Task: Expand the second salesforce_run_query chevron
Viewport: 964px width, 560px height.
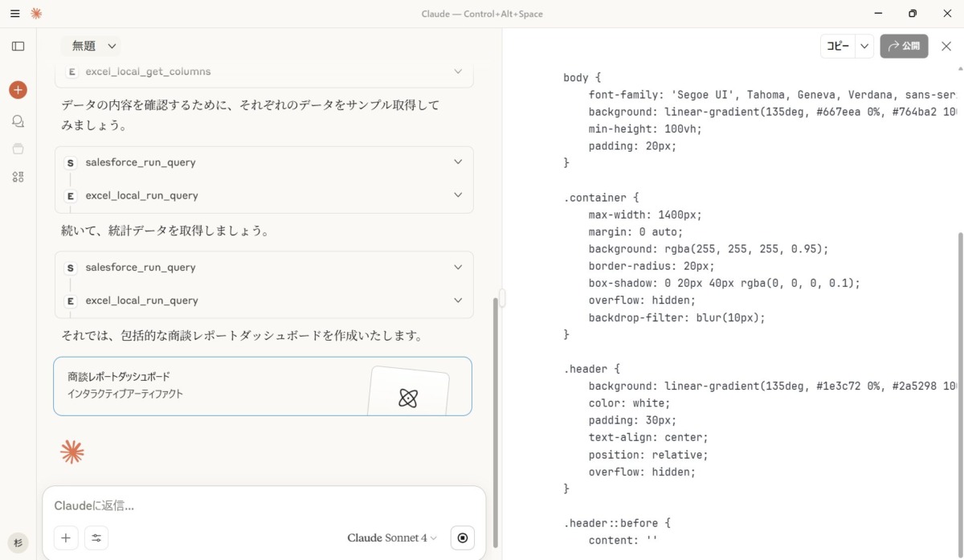Action: pos(458,267)
